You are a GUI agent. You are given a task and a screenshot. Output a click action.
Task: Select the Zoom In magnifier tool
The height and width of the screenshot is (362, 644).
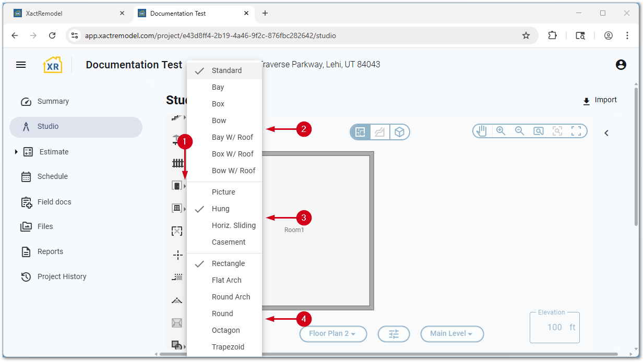(500, 131)
